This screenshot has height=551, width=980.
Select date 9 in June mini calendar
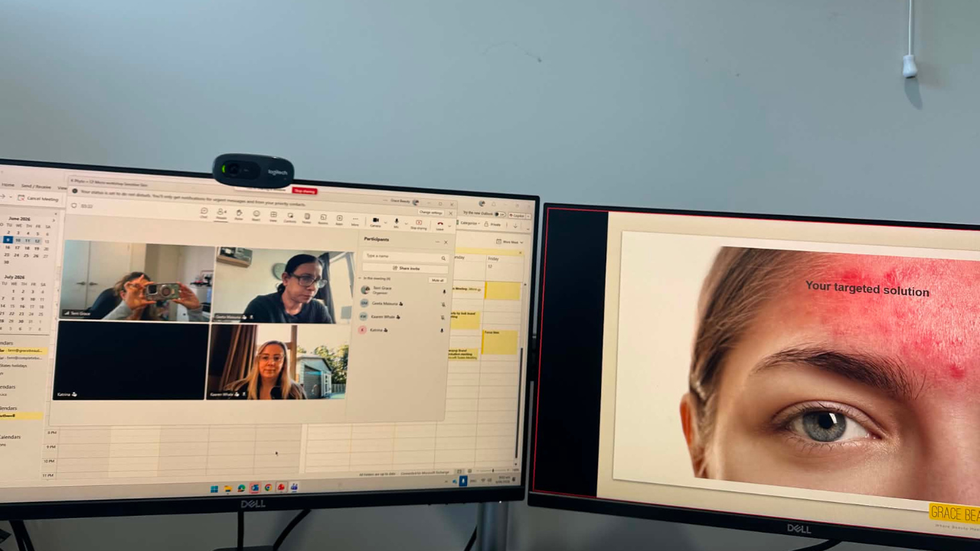point(8,240)
